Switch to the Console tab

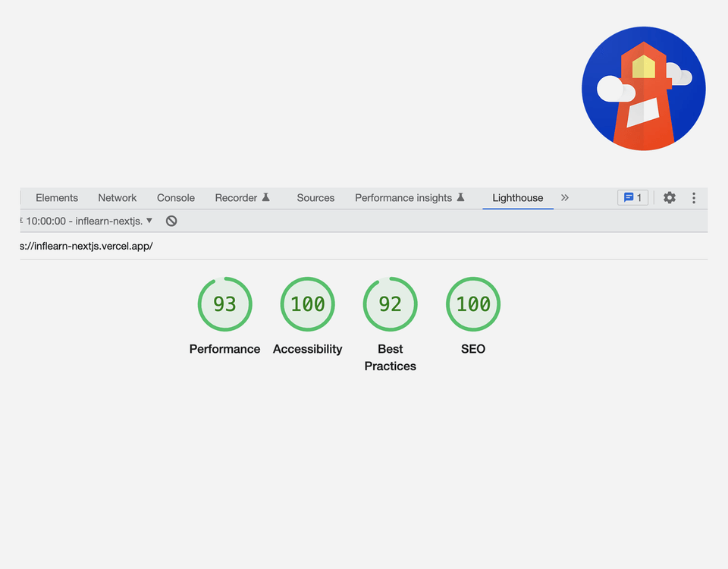[x=175, y=198]
